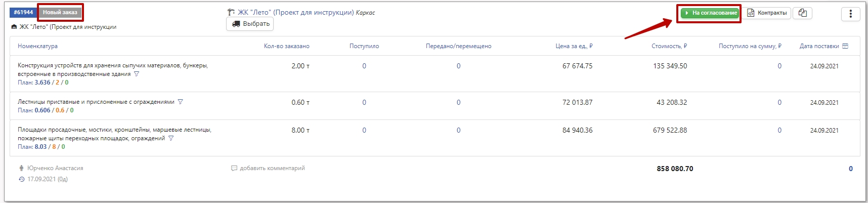This screenshot has width=868, height=203.
Task: Click order number badge #61944
Action: (x=23, y=12)
